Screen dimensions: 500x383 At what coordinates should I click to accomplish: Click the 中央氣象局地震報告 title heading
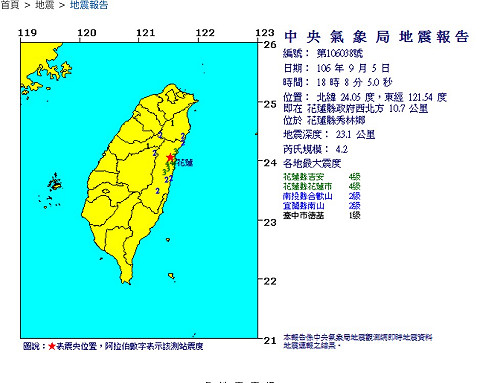(377, 37)
